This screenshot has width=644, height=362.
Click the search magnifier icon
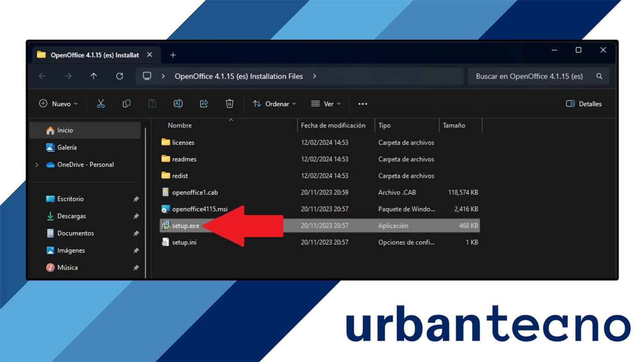[x=599, y=76]
